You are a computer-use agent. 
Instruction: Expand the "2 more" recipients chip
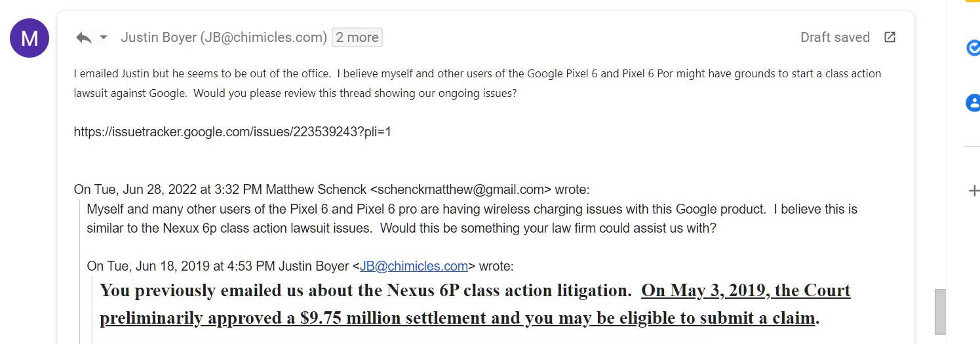tap(357, 37)
